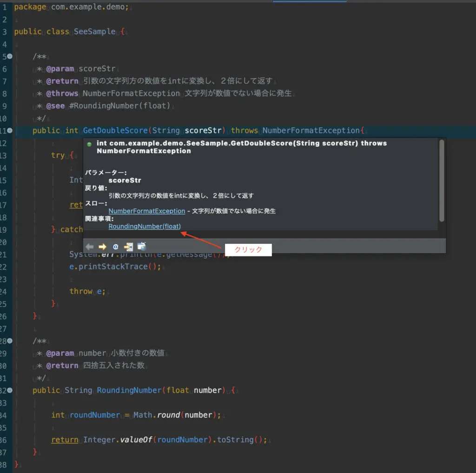Open attached Javadoc in browser icon

[141, 246]
